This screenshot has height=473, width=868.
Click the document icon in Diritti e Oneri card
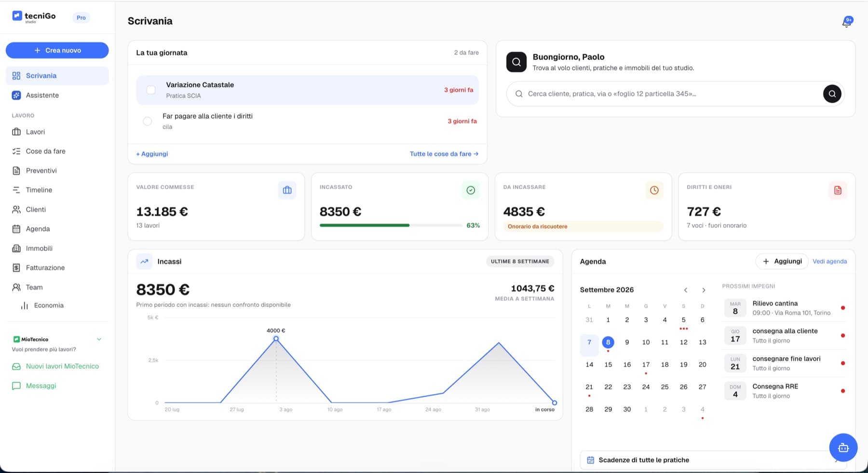pyautogui.click(x=838, y=190)
